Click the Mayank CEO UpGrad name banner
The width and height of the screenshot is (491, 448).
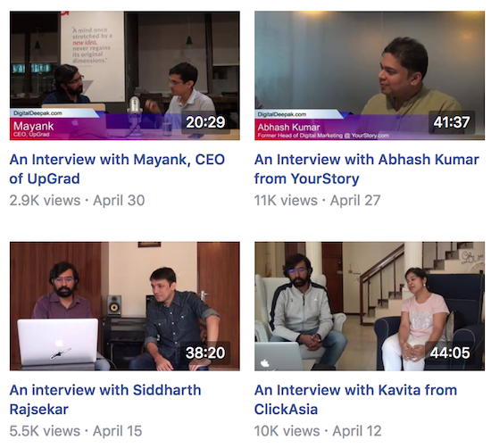tap(34, 129)
